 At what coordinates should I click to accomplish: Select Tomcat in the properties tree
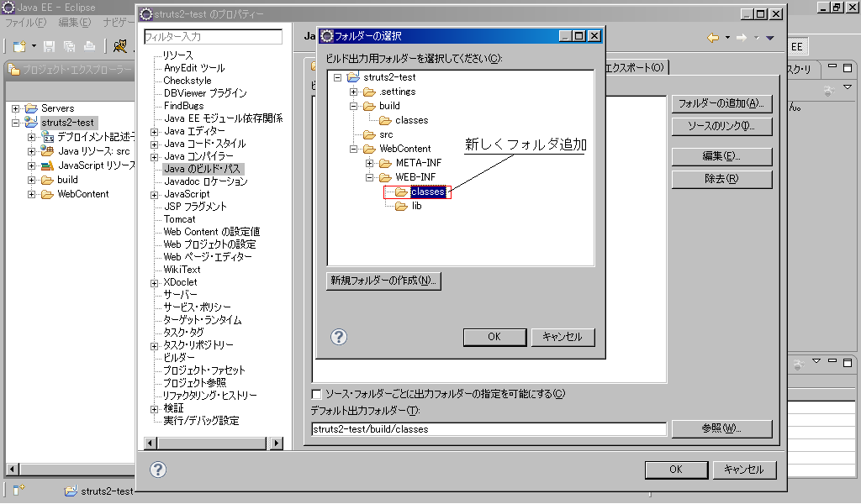(180, 219)
